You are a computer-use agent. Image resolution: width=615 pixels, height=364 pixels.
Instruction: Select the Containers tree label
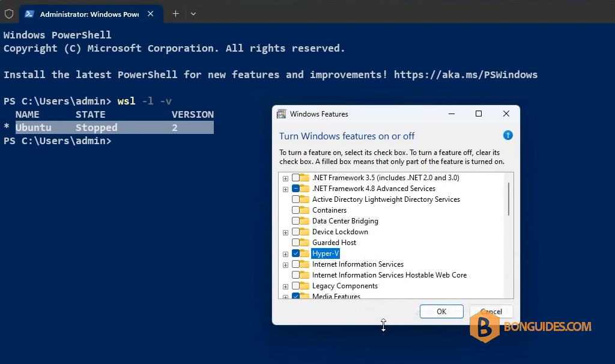pos(330,210)
